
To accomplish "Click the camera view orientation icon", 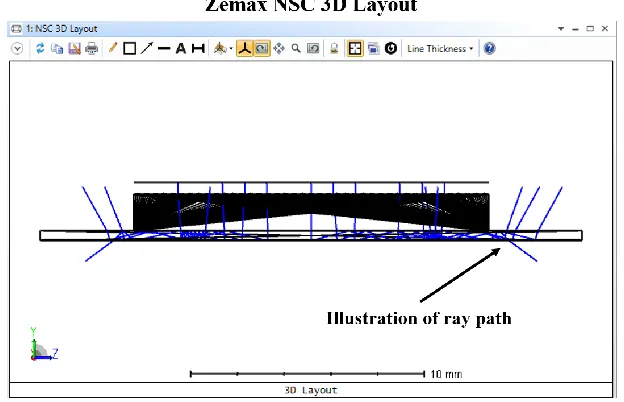I will (220, 49).
